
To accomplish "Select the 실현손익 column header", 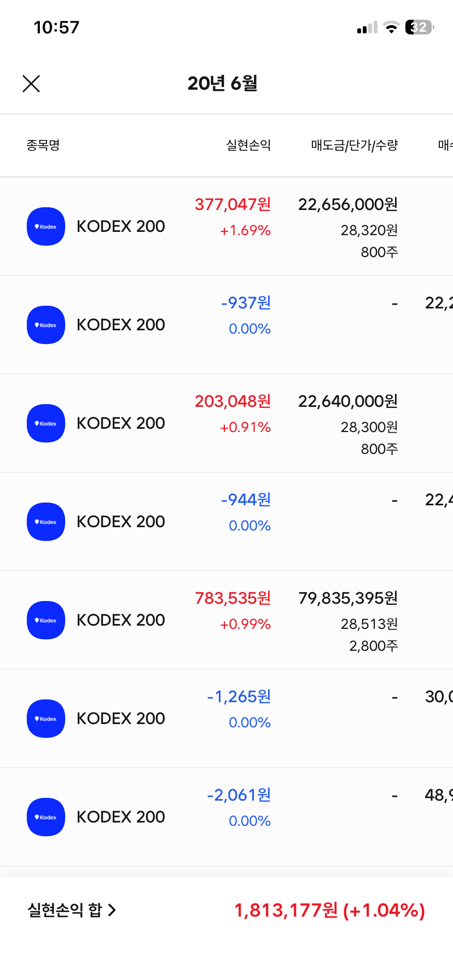I will (248, 145).
